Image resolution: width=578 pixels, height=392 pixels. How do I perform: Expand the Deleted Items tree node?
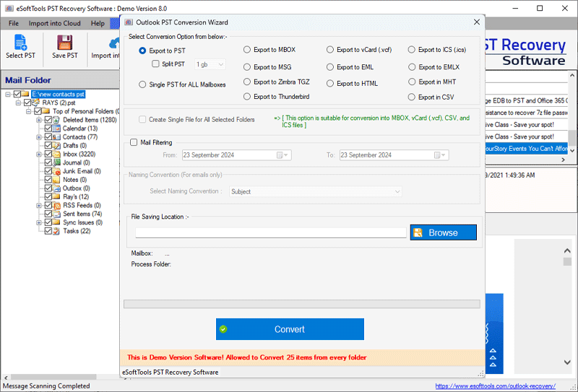coord(39,120)
